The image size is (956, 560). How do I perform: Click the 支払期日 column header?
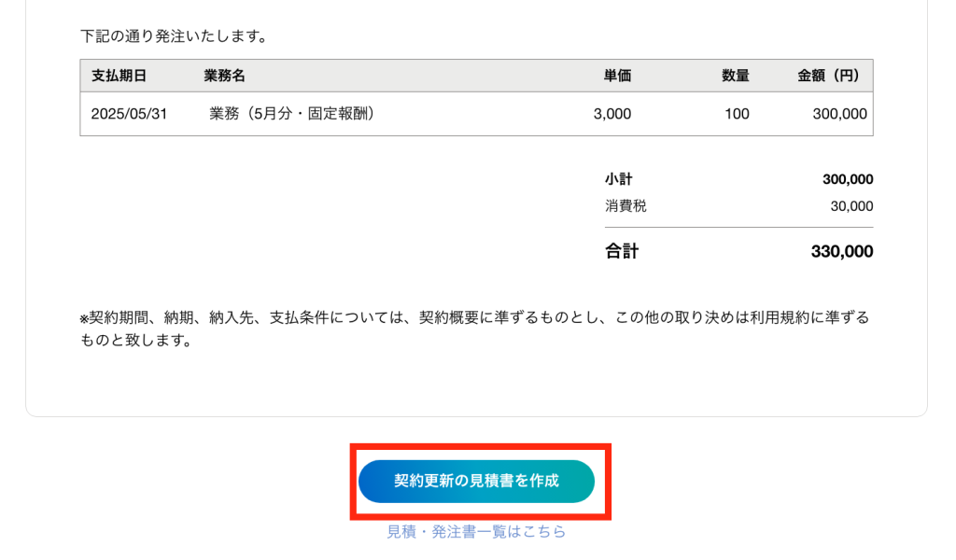119,76
